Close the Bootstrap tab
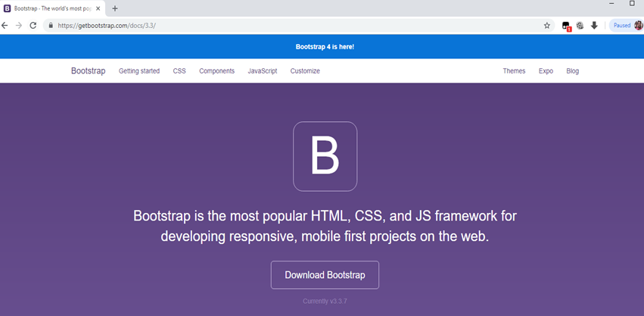 click(98, 8)
